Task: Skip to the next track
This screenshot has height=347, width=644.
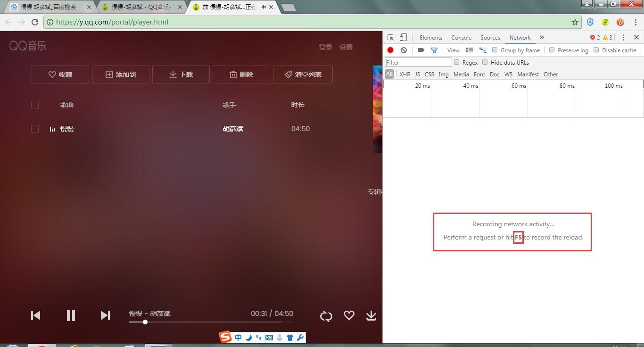Action: coord(105,315)
